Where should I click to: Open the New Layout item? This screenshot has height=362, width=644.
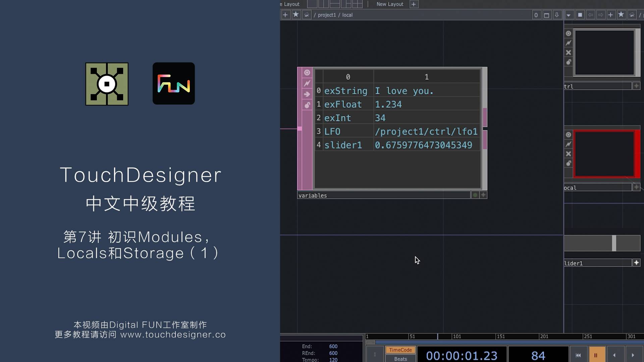click(390, 4)
